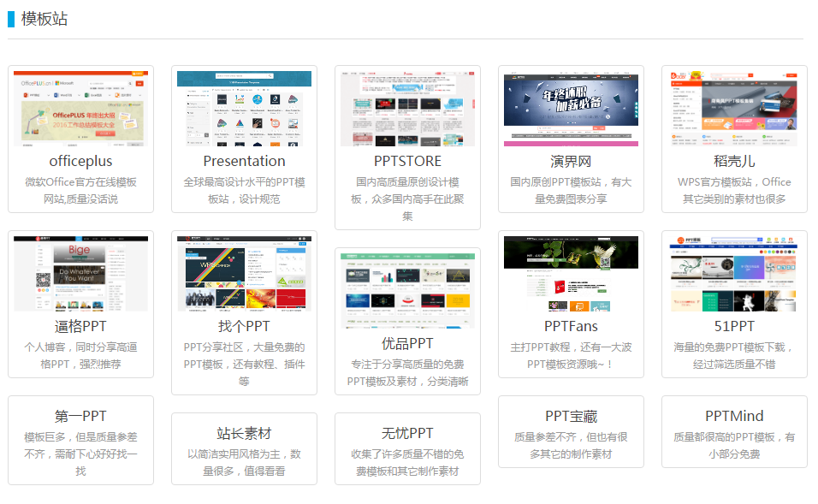Click the Presentation title link

coord(244,161)
